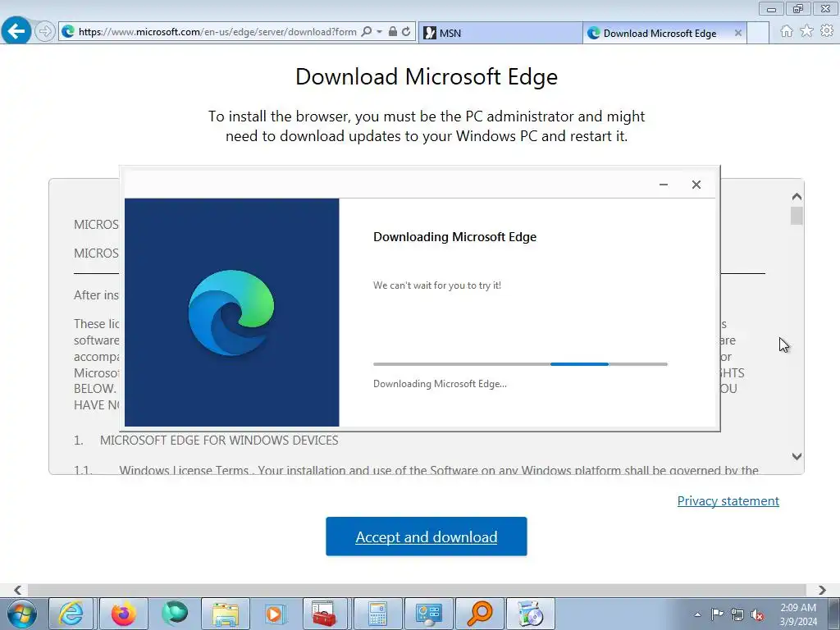840x630 pixels.
Task: Click the Edge logo in installer
Action: point(231,313)
